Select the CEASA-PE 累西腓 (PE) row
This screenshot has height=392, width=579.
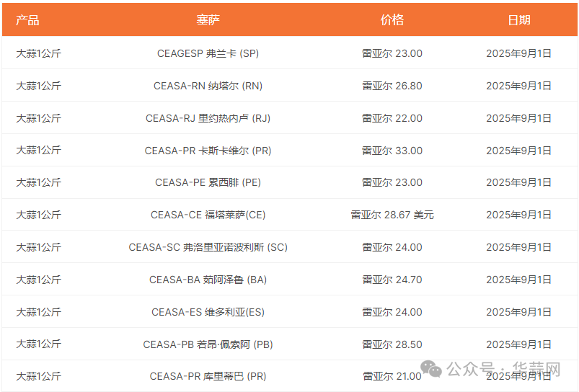208,182
